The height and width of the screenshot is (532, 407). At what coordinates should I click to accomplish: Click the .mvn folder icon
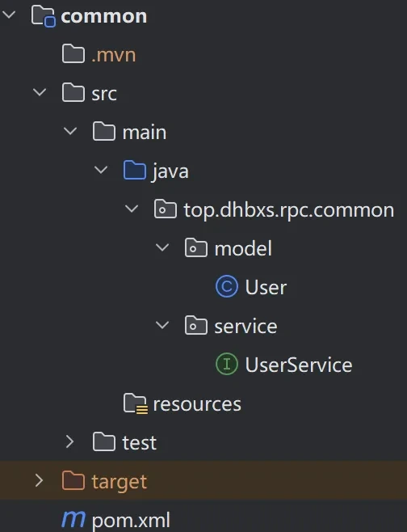(x=73, y=53)
